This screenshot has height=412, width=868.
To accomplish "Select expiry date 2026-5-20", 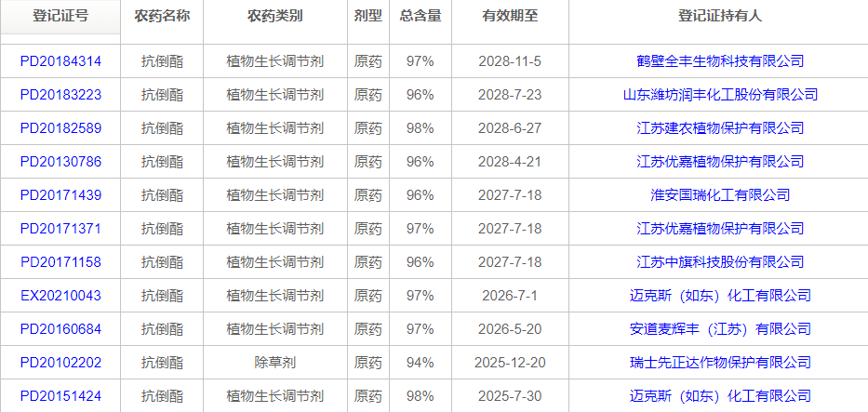I will (x=510, y=329).
